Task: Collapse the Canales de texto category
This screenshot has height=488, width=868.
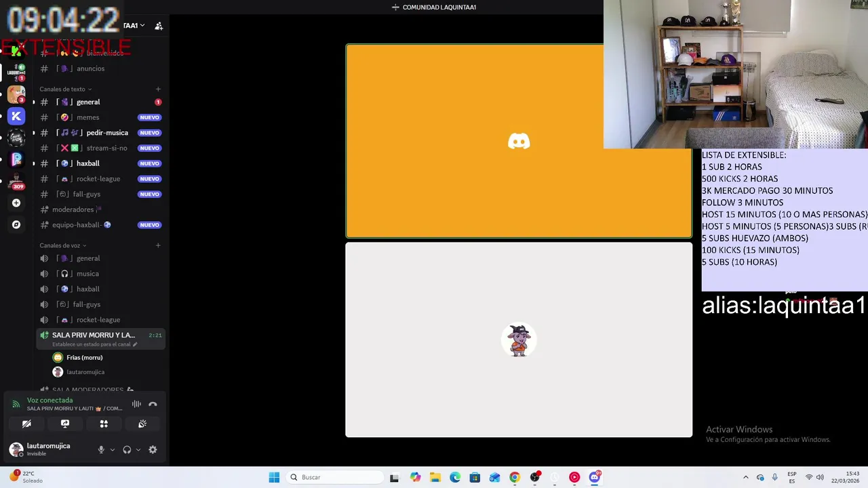Action: pos(65,89)
